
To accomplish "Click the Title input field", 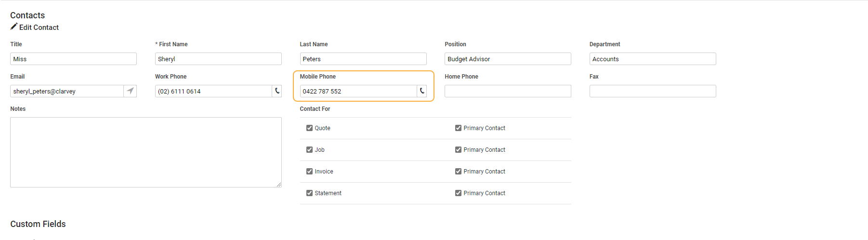I will 73,59.
